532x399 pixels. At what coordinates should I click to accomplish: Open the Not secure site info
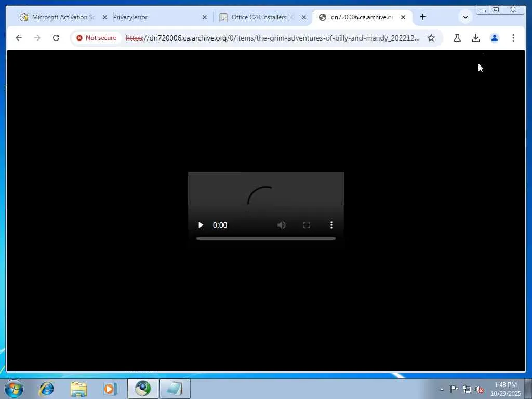96,38
